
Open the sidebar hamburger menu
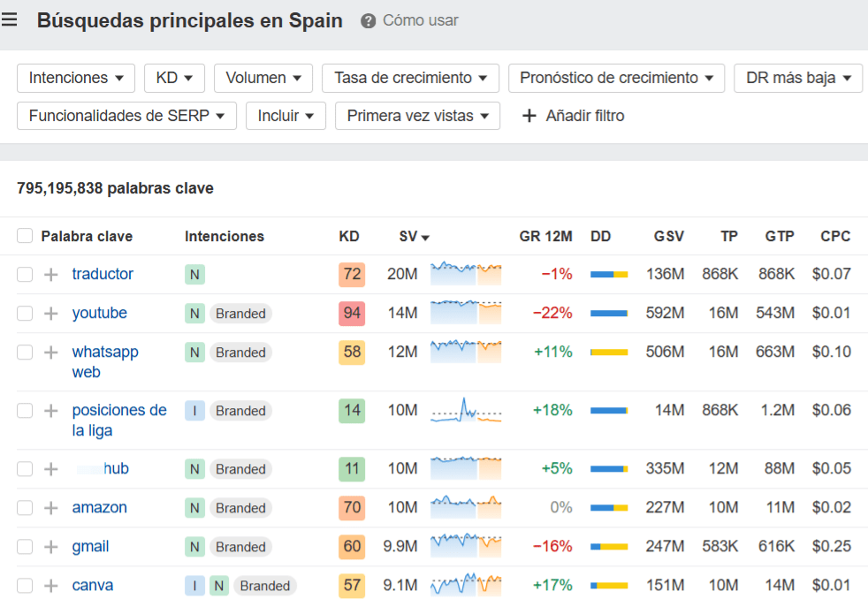10,19
